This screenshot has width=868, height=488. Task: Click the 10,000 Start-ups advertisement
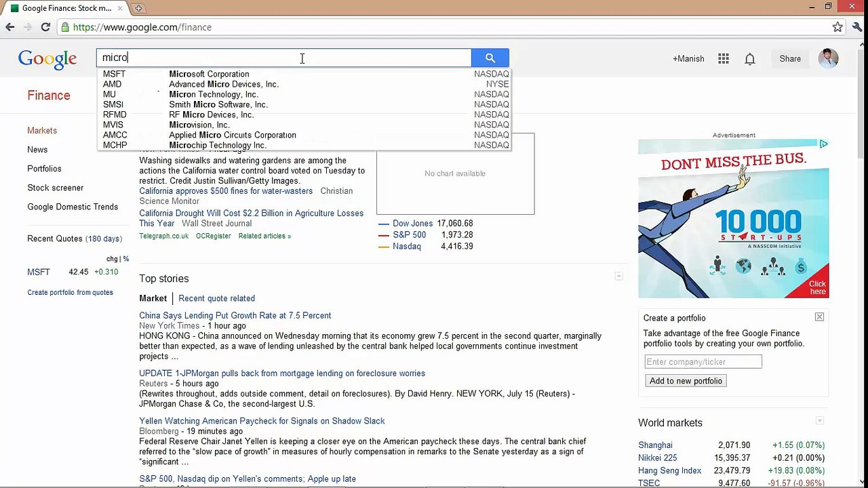(x=733, y=218)
